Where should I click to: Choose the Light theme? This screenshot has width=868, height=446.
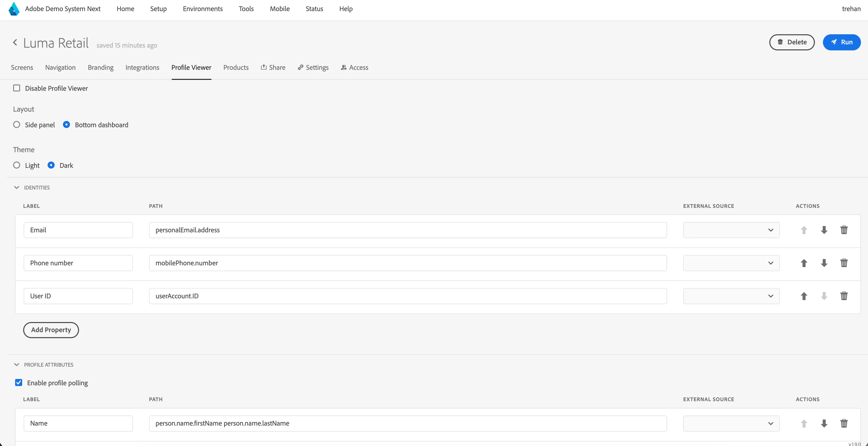click(x=17, y=165)
